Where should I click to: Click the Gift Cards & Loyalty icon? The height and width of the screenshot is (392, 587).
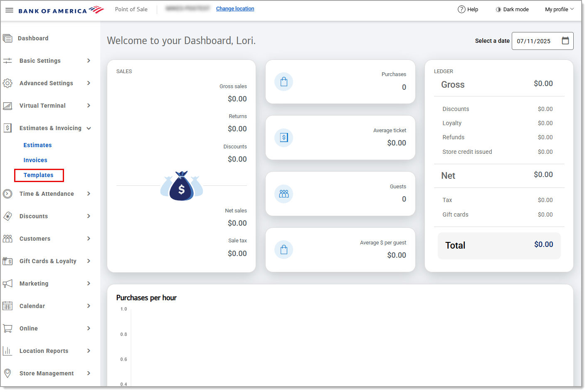click(7, 261)
